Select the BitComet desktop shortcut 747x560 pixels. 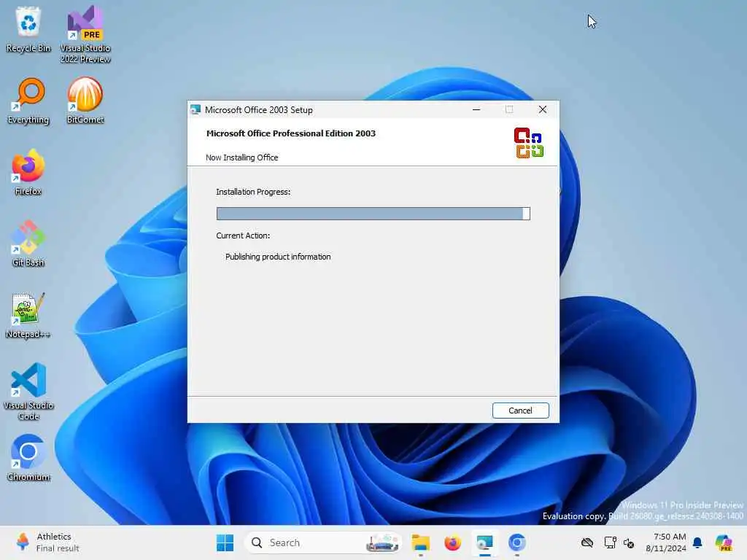coord(85,101)
